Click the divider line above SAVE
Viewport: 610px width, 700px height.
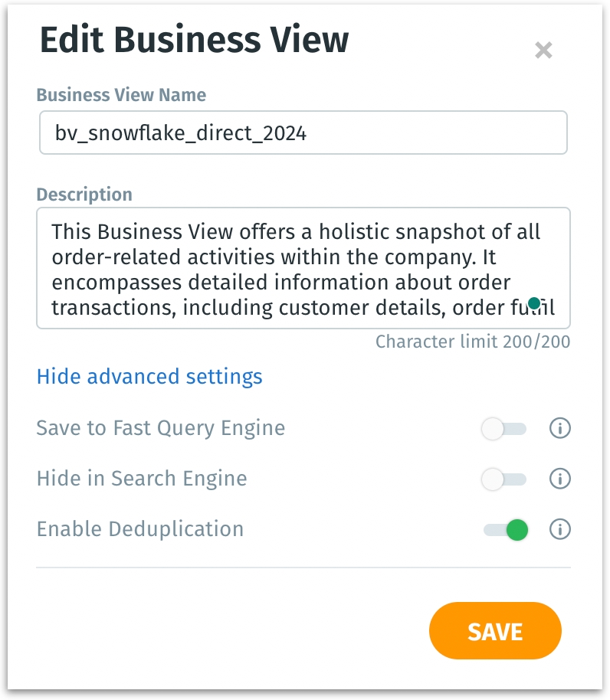(303, 568)
